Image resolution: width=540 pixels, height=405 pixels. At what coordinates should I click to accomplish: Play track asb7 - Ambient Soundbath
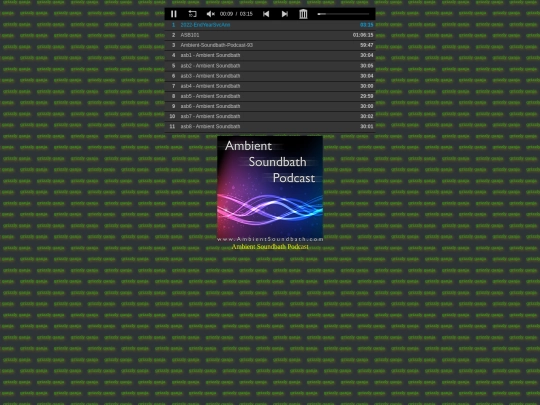(x=270, y=116)
